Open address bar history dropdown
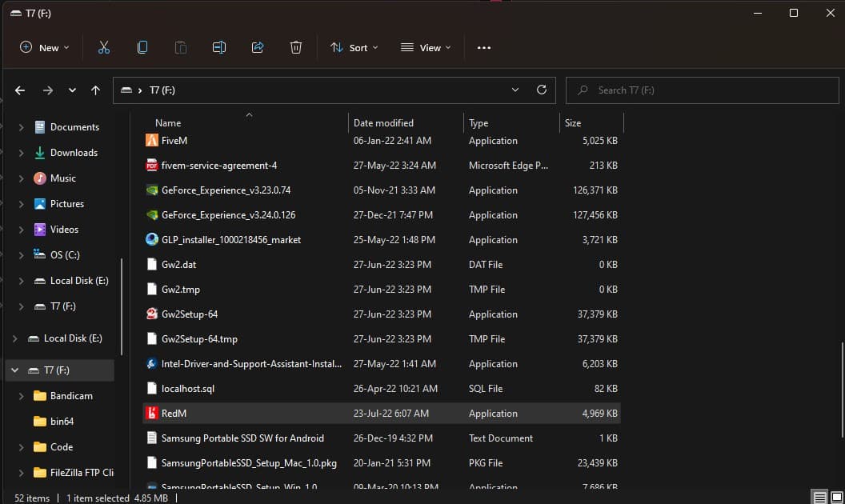This screenshot has width=845, height=504. point(515,90)
